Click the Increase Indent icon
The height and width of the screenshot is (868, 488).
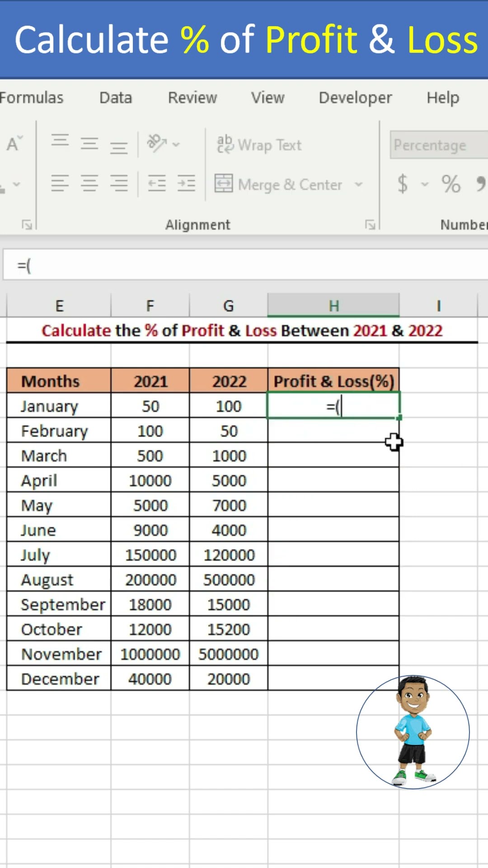pos(186,184)
